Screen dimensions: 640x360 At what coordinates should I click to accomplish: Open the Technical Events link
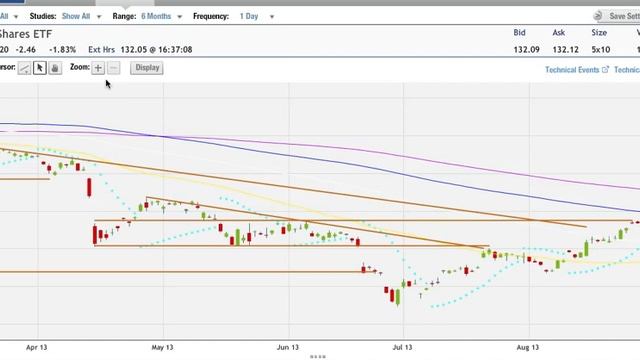click(x=572, y=70)
